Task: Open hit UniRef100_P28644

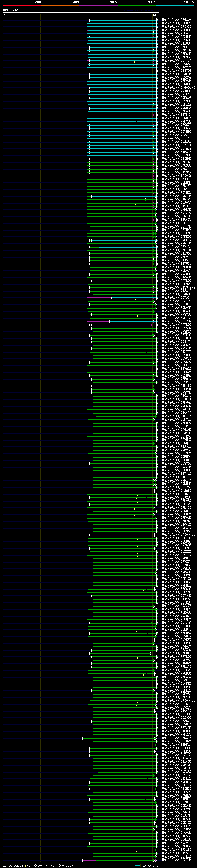Action: click(176, 33)
